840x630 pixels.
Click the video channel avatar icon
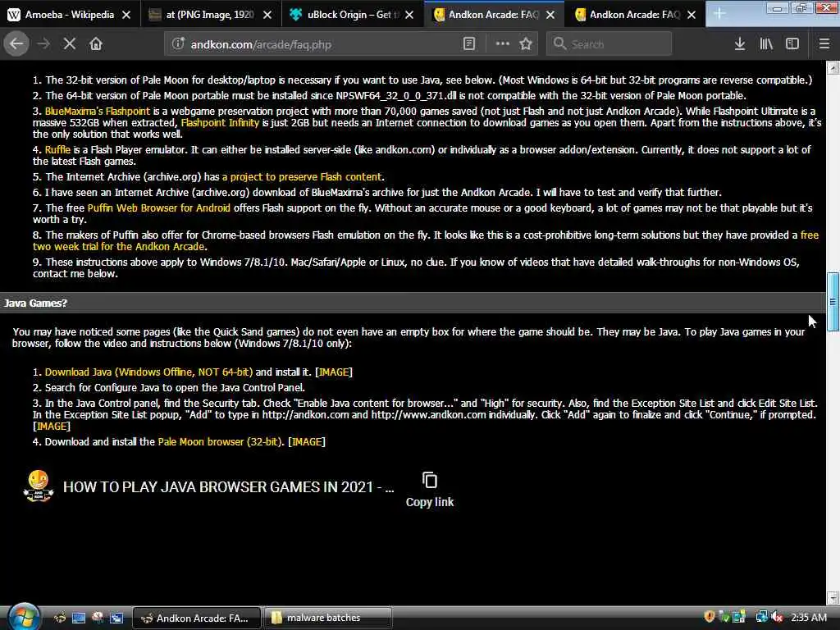coord(38,486)
